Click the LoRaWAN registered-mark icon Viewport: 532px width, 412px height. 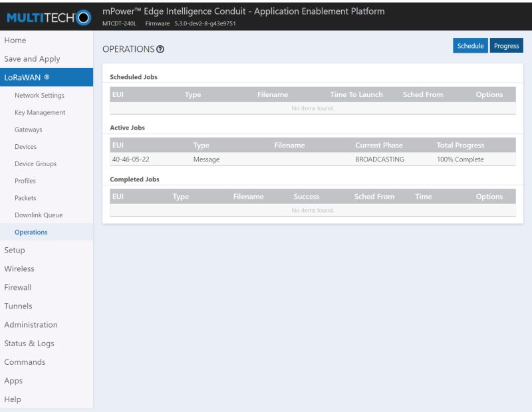(47, 77)
